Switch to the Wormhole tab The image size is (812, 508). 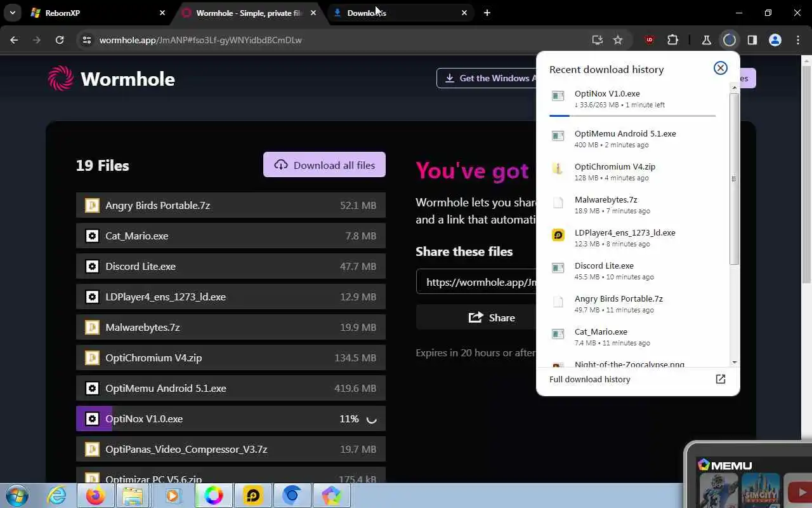click(249, 13)
